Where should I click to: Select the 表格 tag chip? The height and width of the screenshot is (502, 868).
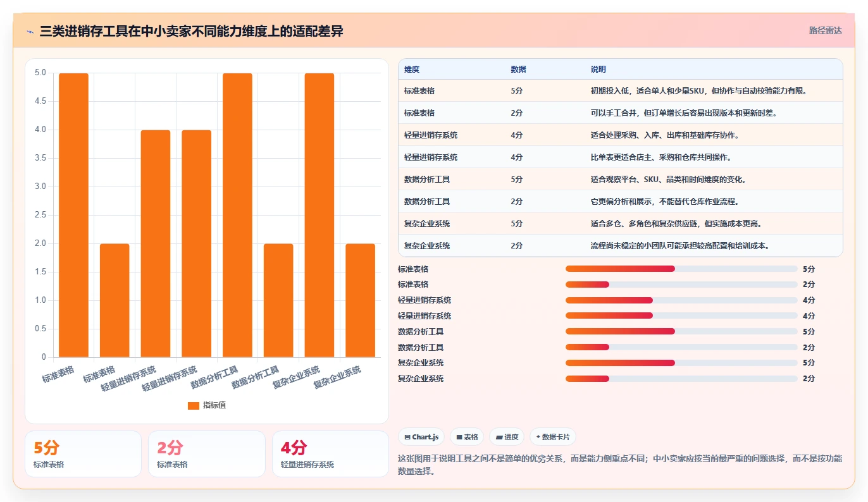[467, 437]
